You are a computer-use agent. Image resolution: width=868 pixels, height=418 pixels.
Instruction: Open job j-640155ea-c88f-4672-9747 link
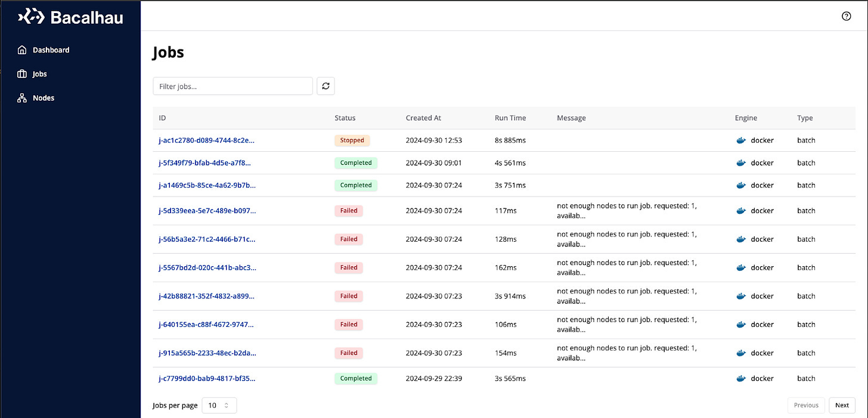click(206, 325)
